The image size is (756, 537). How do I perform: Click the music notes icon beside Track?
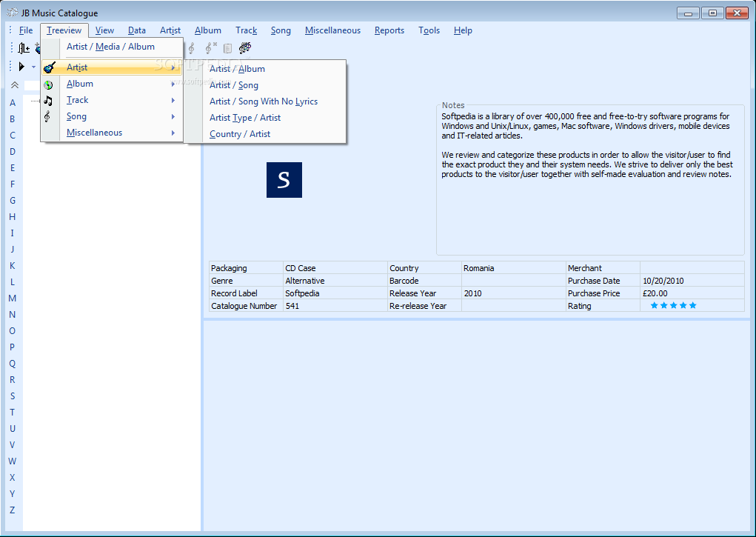click(48, 100)
